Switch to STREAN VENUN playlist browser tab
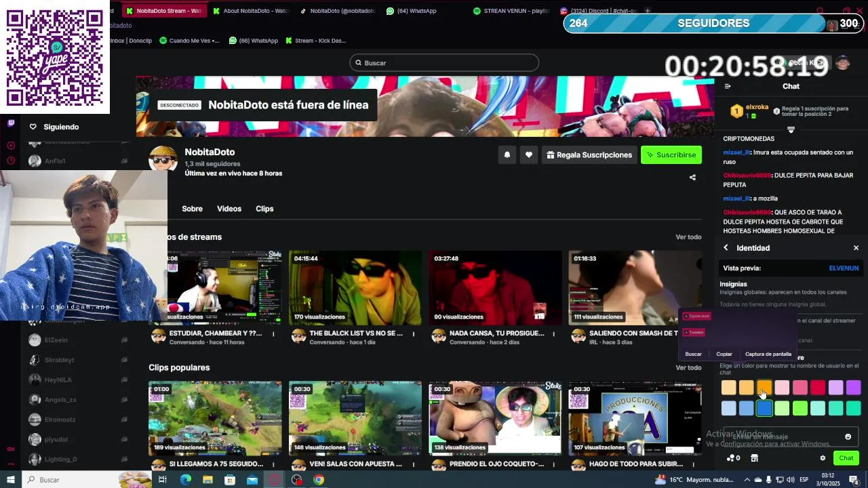 (x=511, y=11)
